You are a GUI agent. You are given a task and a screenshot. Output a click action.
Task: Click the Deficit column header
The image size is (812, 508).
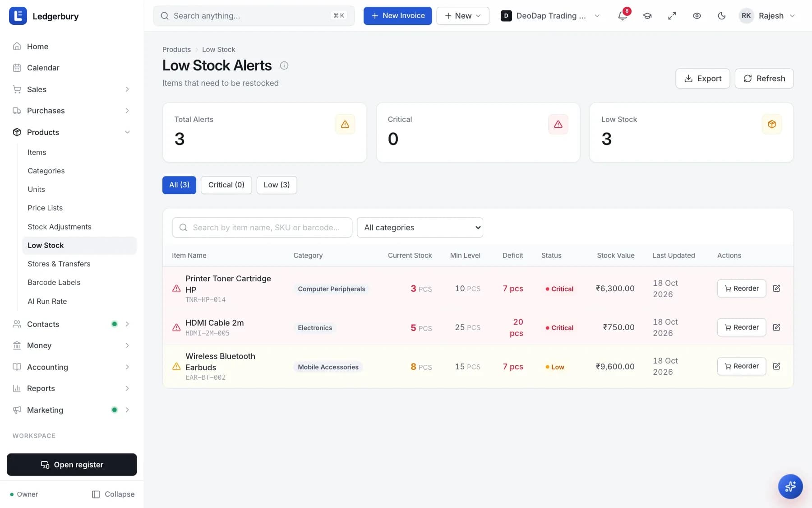tap(513, 256)
